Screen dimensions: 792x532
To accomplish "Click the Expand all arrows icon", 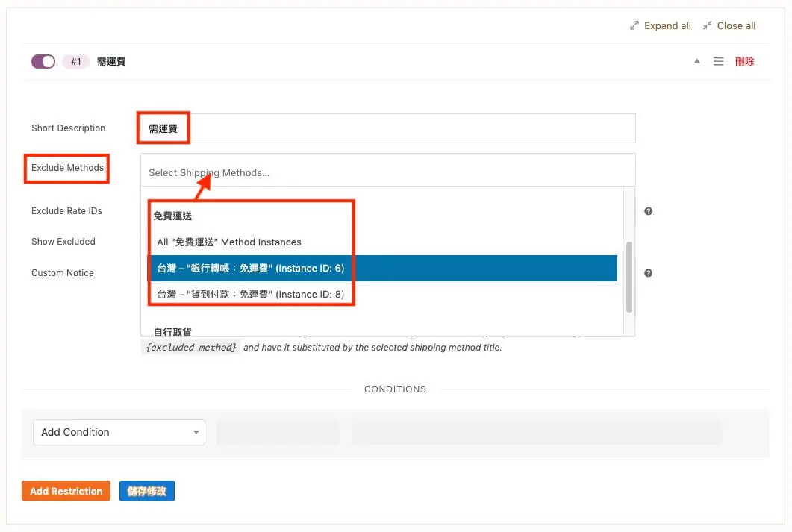I will click(x=634, y=25).
